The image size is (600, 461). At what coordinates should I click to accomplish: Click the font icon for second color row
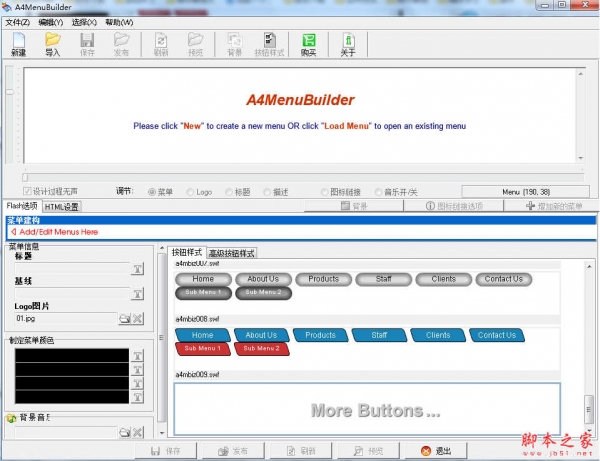coord(138,370)
